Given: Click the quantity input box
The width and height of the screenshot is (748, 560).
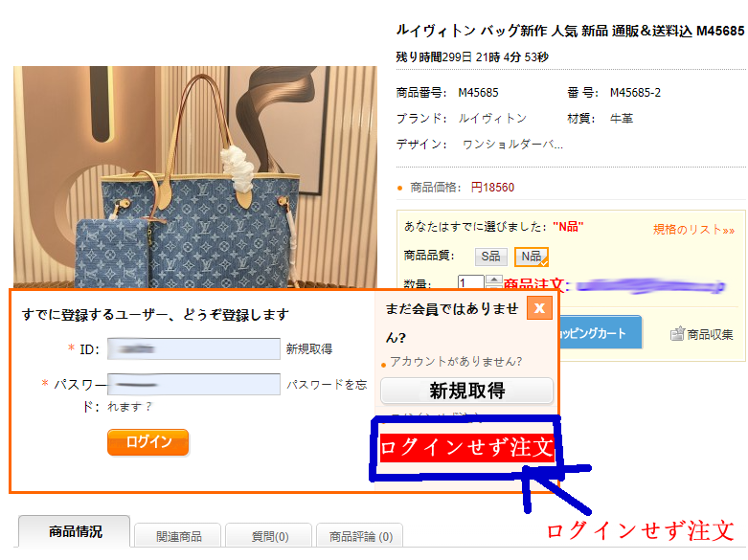Looking at the screenshot, I should 470,282.
